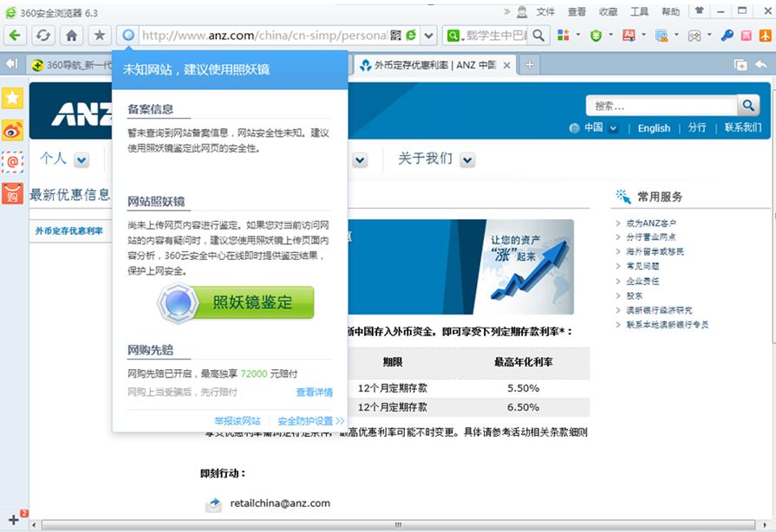Open the 分行营业网点 link
Image resolution: width=776 pixels, height=532 pixels.
pos(651,237)
